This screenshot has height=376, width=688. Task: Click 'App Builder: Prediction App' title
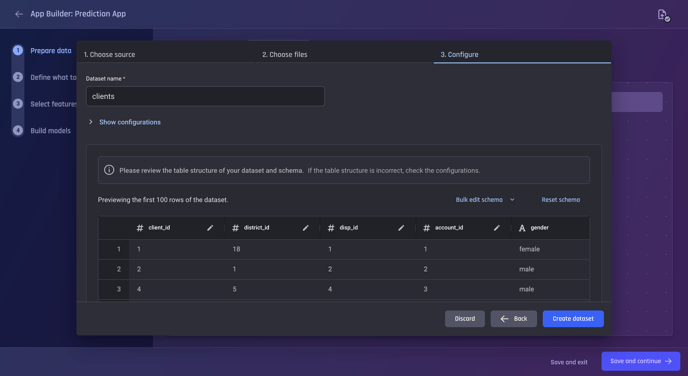tap(78, 14)
